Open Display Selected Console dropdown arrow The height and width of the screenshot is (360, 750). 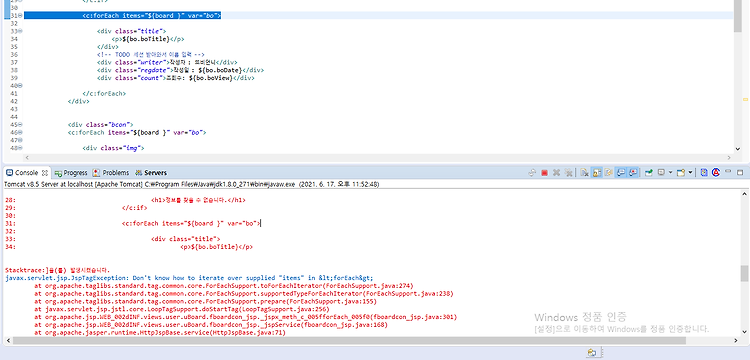tap(670, 172)
